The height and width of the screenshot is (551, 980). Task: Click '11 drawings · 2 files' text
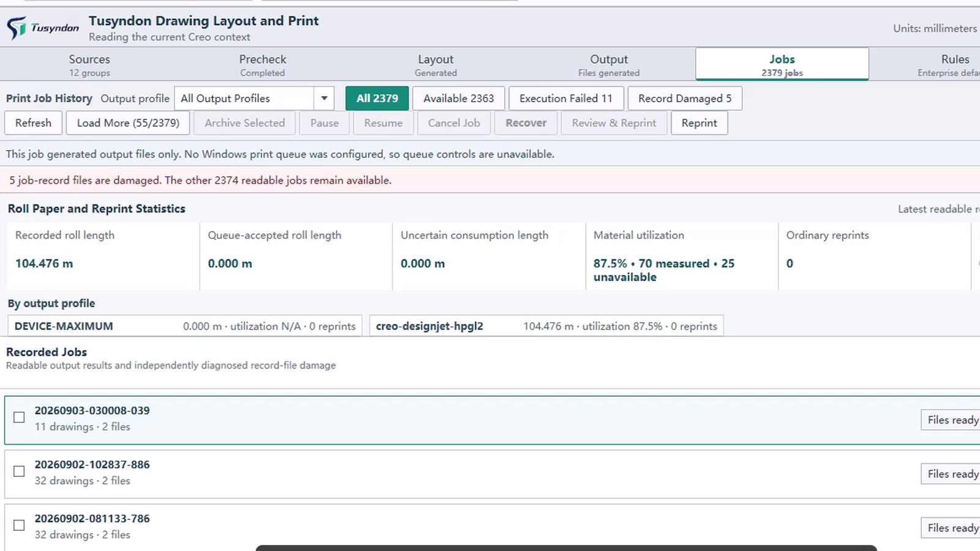point(82,427)
